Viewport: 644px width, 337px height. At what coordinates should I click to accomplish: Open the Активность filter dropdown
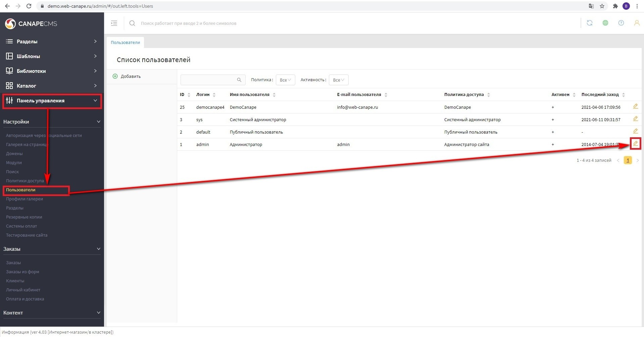[x=338, y=80]
